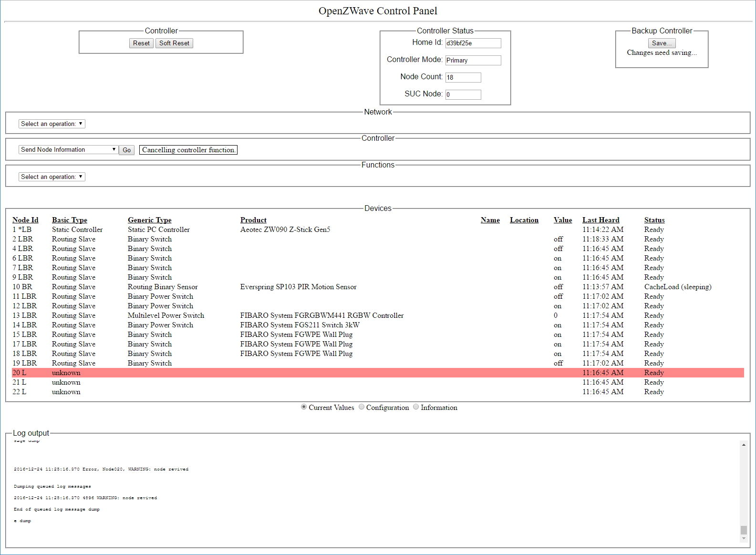
Task: Select node row '10 BR'
Action: tap(378, 287)
